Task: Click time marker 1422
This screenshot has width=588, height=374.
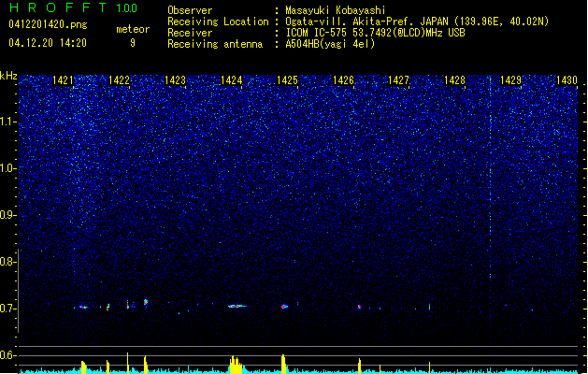Action: tap(119, 80)
